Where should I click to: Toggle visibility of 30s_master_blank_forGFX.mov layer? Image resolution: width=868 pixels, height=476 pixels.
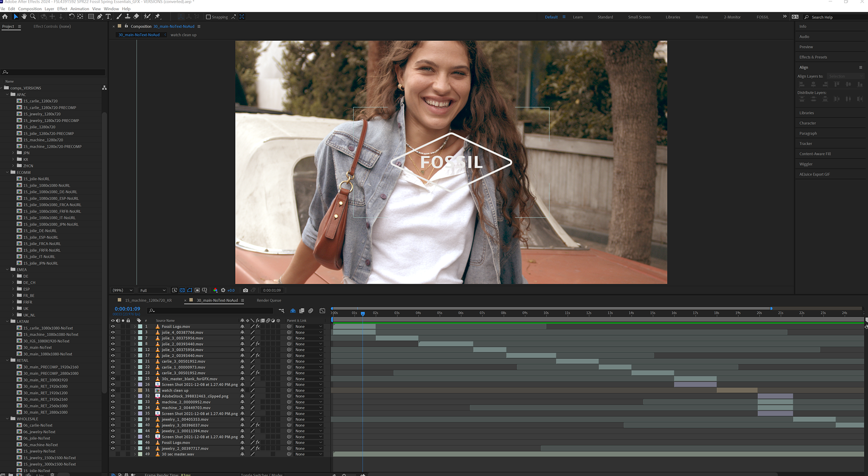tap(113, 379)
